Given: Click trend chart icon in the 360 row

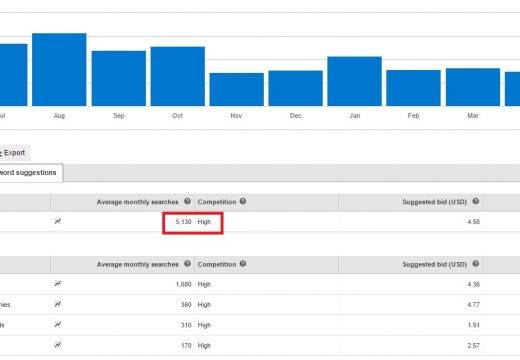Looking at the screenshot, I should (x=58, y=304).
